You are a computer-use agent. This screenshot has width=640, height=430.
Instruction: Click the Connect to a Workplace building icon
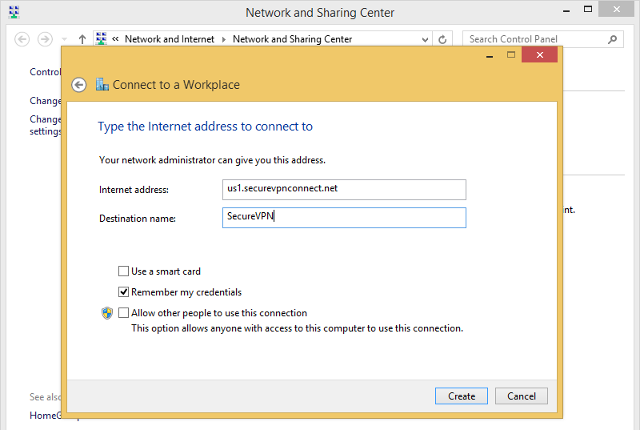tap(102, 84)
